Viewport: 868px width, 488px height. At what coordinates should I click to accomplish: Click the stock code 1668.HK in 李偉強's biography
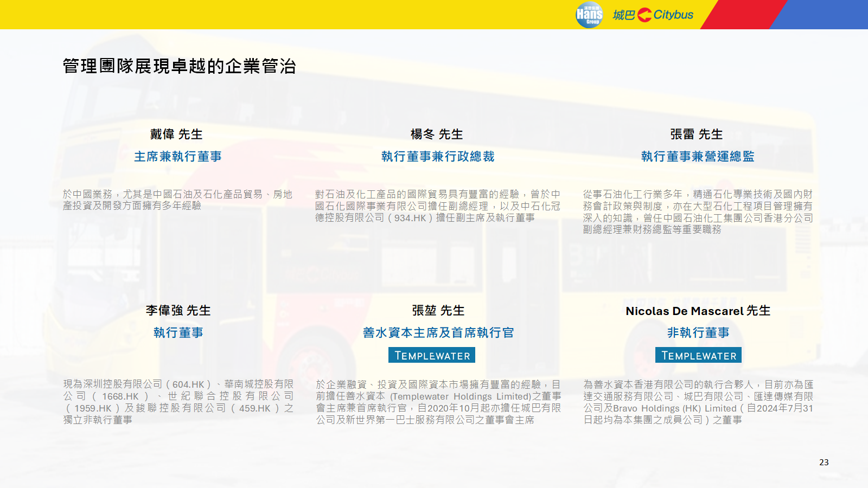point(120,396)
